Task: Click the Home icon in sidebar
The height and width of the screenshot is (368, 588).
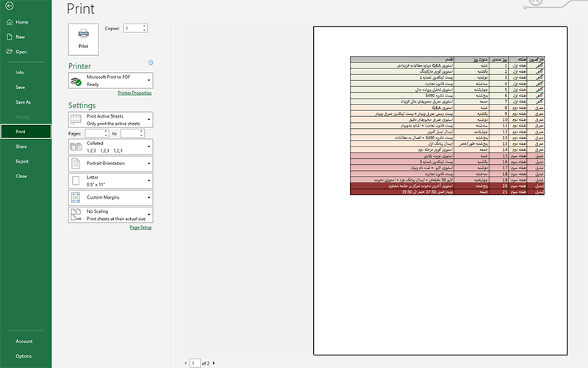Action: click(x=10, y=22)
